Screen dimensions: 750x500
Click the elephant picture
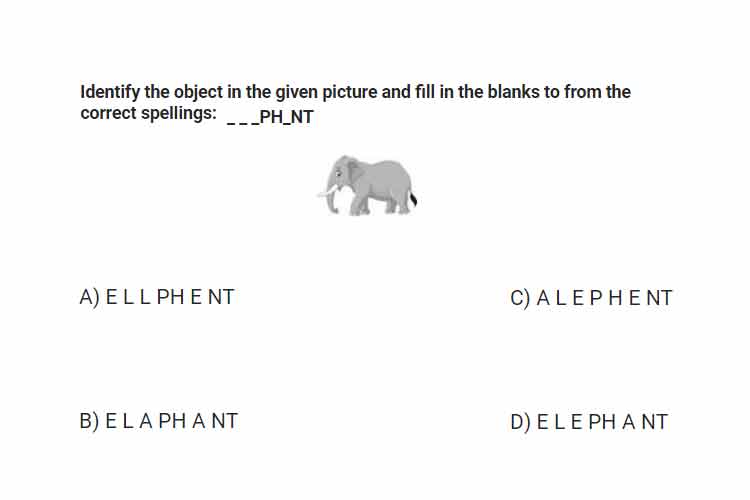tap(367, 185)
